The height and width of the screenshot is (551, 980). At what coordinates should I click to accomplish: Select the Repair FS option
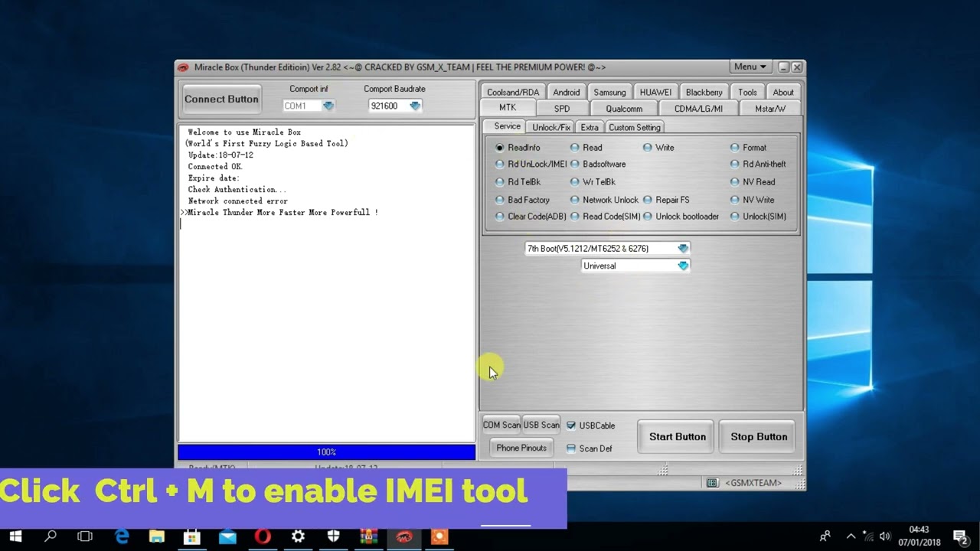[x=648, y=200]
